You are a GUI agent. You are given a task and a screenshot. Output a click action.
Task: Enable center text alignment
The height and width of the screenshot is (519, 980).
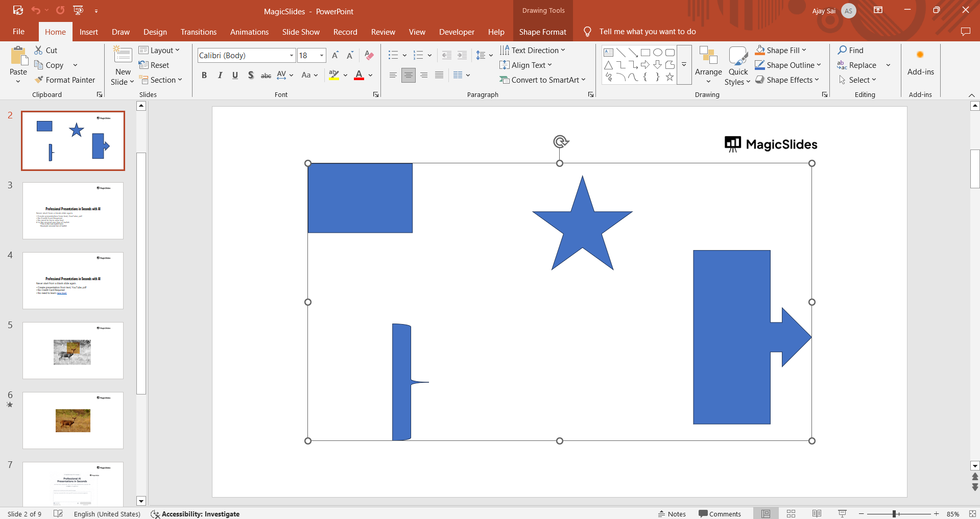point(408,76)
